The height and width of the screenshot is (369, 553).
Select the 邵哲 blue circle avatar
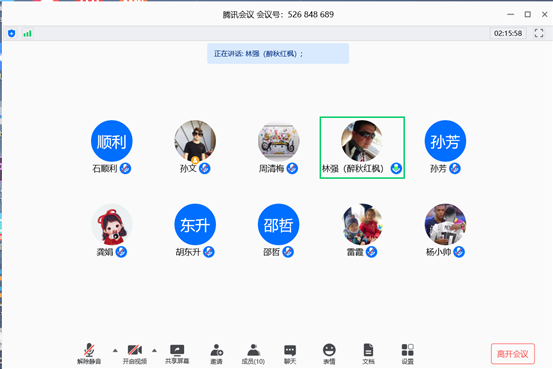pos(278,224)
